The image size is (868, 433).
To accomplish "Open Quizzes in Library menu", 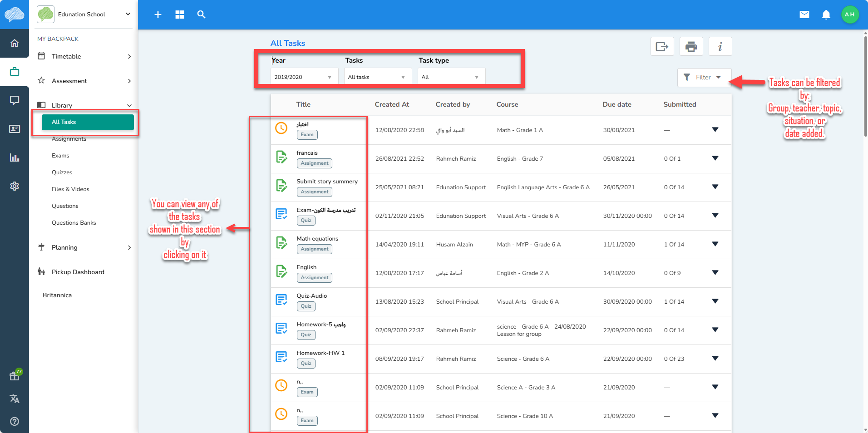I will coord(62,172).
